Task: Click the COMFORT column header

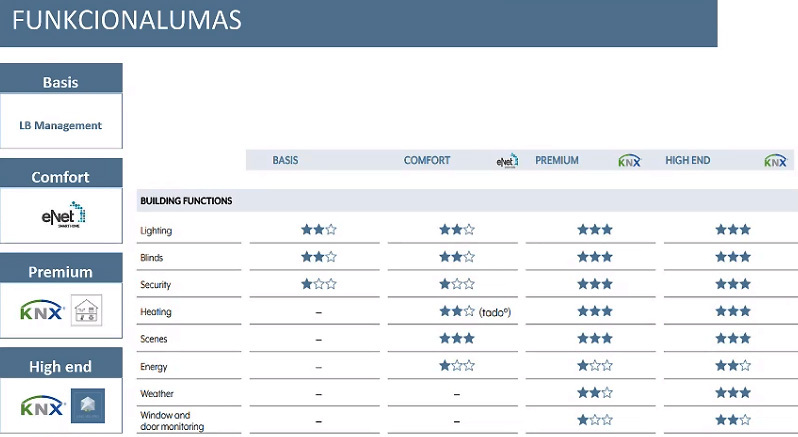Action: (x=427, y=160)
